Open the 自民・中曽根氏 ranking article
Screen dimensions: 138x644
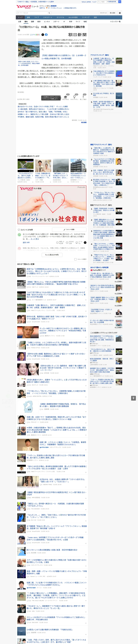coord(104,172)
